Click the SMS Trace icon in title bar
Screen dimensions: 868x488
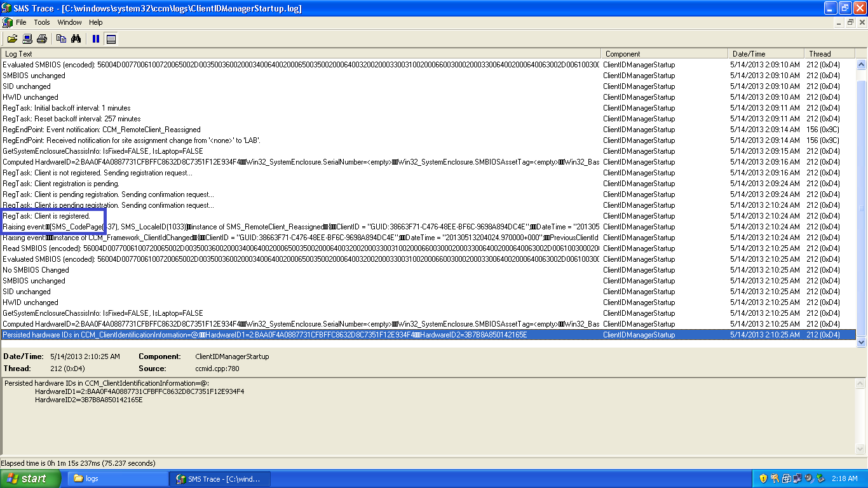pos(8,8)
